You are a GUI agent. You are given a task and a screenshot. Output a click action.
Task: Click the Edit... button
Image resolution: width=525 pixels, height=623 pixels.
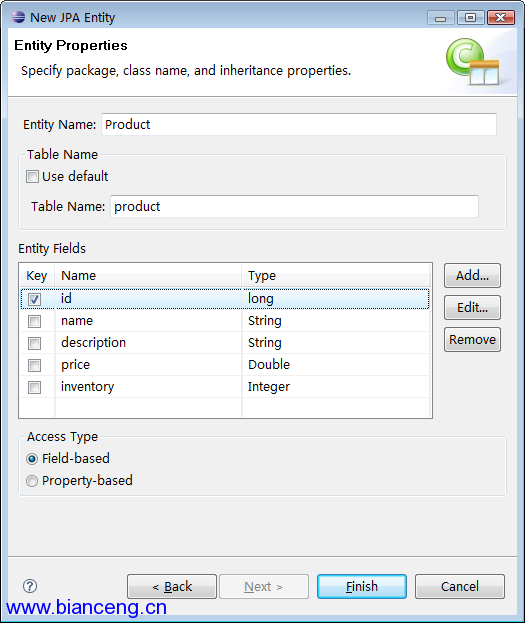click(x=472, y=308)
